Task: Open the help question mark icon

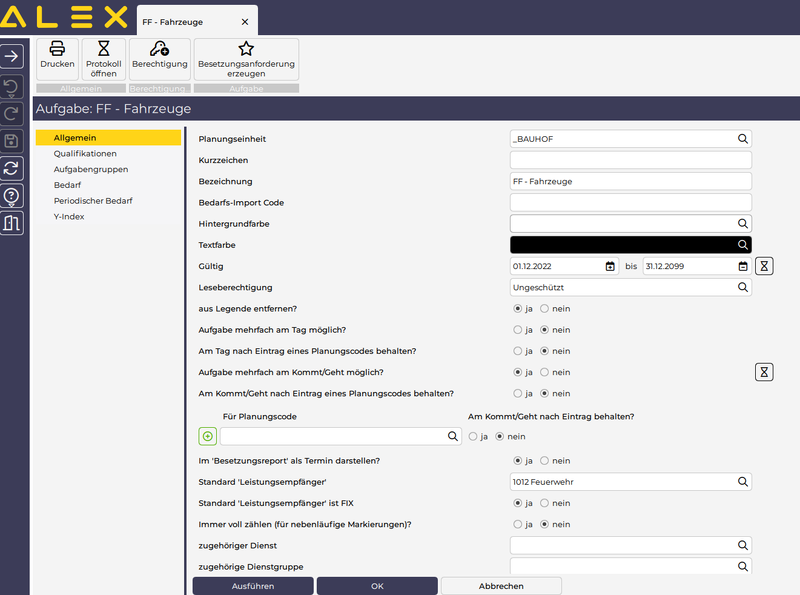Action: [x=12, y=196]
